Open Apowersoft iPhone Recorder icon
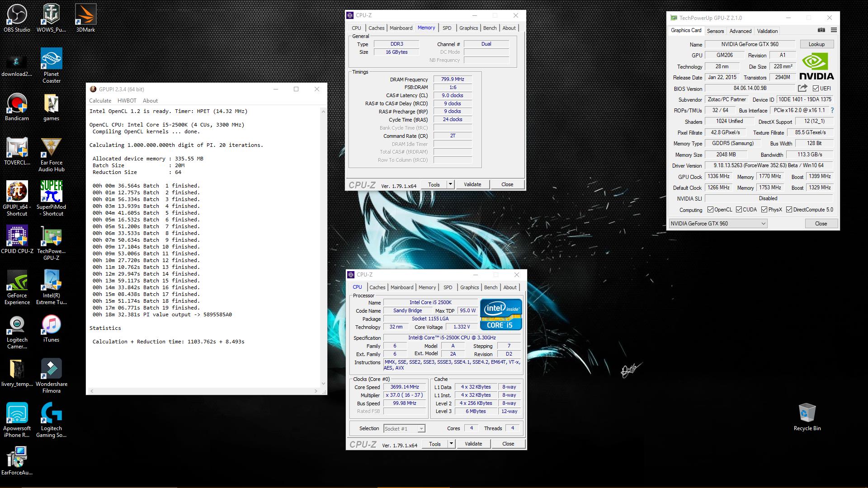This screenshot has width=868, height=488. tap(17, 420)
